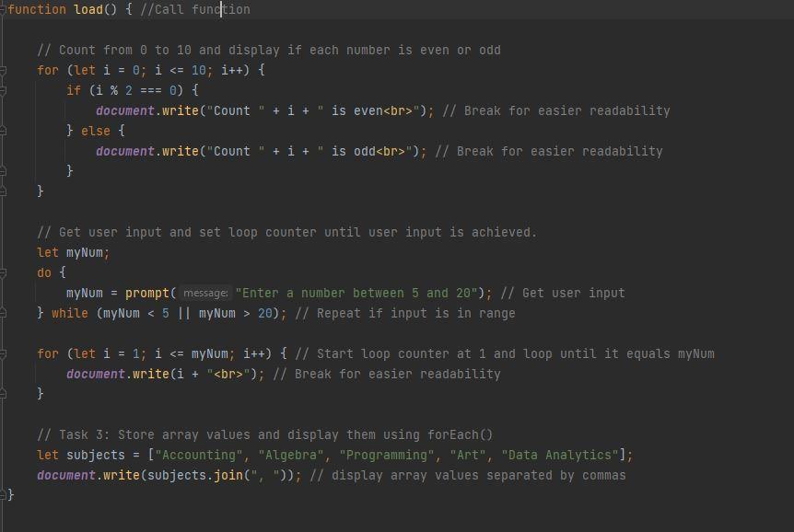Click the while keyword
Screen dimensions: 794x532
tap(69, 313)
